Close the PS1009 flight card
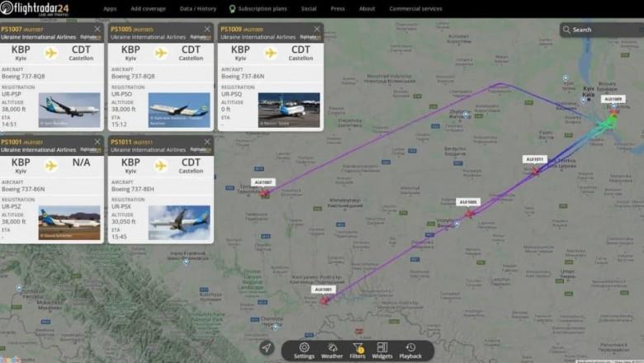The width and height of the screenshot is (644, 363). (317, 29)
